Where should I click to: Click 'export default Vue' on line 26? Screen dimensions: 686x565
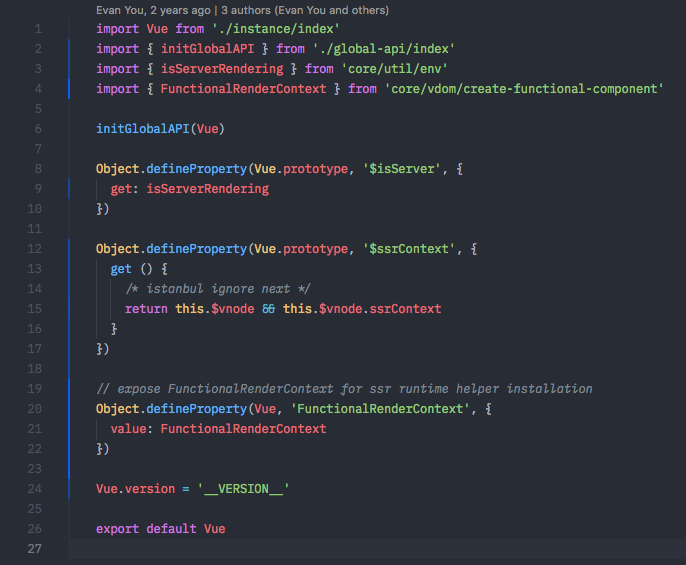tap(161, 529)
